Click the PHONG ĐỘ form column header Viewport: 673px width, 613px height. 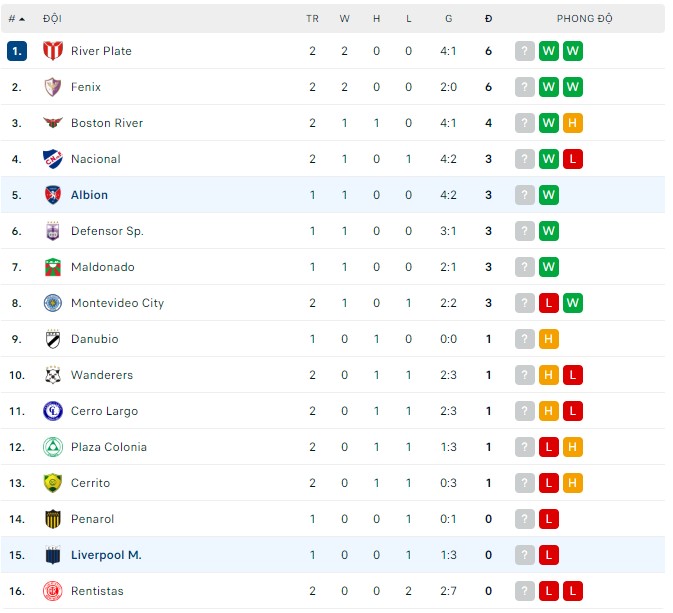(x=585, y=19)
